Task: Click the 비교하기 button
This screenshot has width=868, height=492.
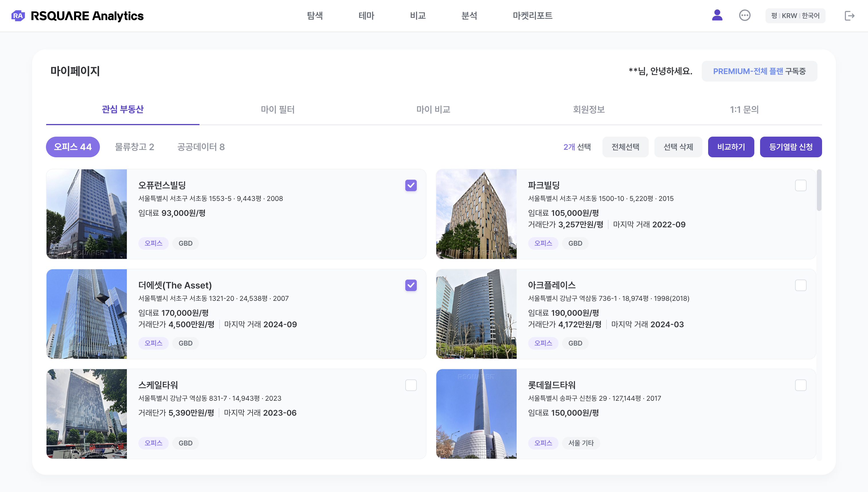Action: click(x=731, y=147)
